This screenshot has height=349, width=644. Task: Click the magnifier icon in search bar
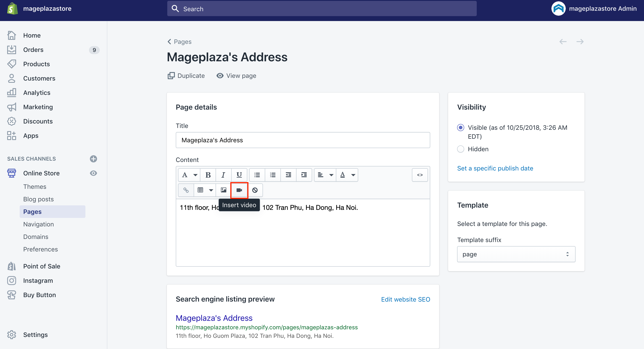175,9
